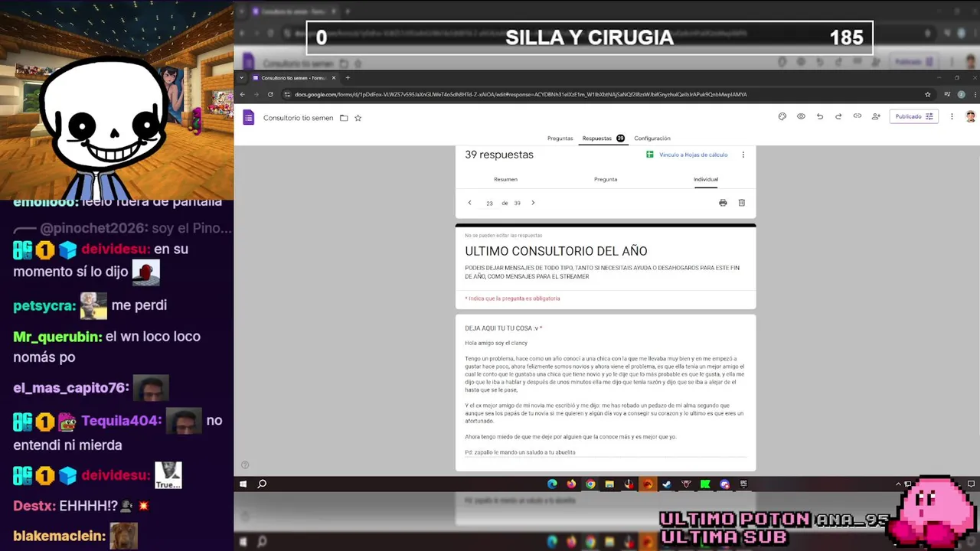The height and width of the screenshot is (551, 980).
Task: Open responses three-dot options menu
Action: (743, 155)
